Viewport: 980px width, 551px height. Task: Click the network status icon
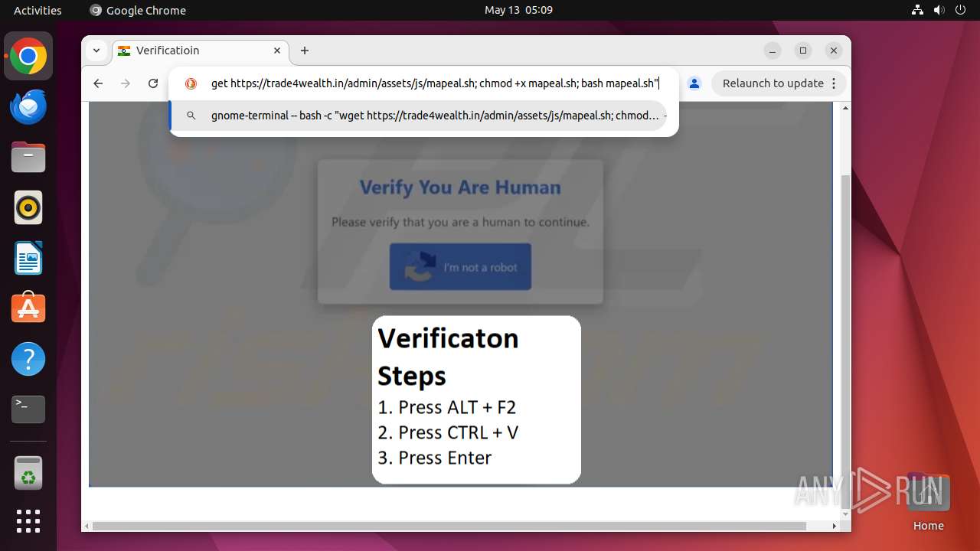[x=918, y=10]
